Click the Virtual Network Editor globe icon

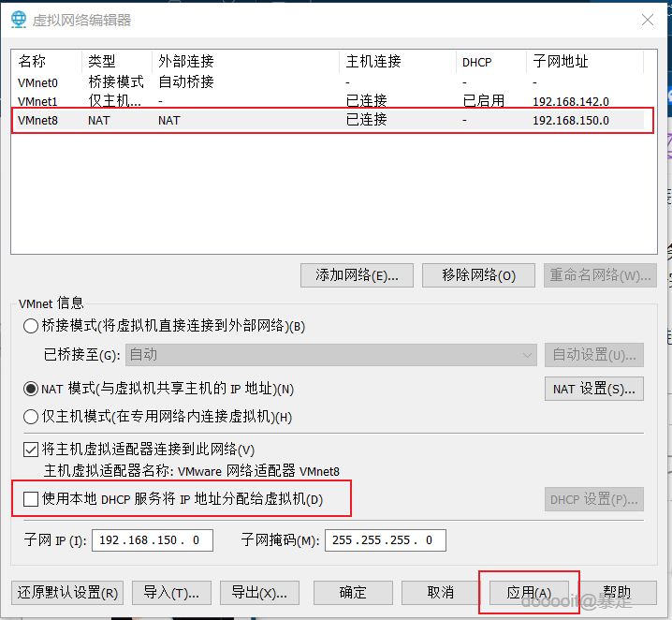click(19, 20)
